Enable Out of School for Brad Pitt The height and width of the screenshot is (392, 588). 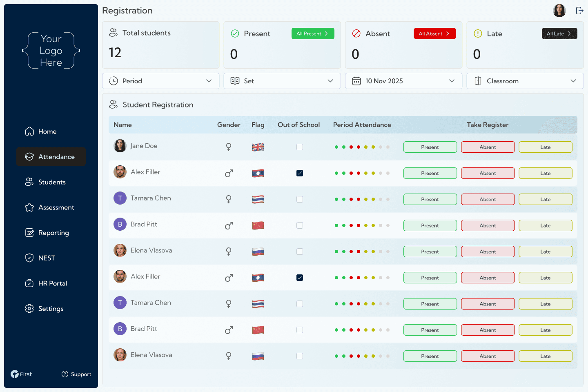300,225
